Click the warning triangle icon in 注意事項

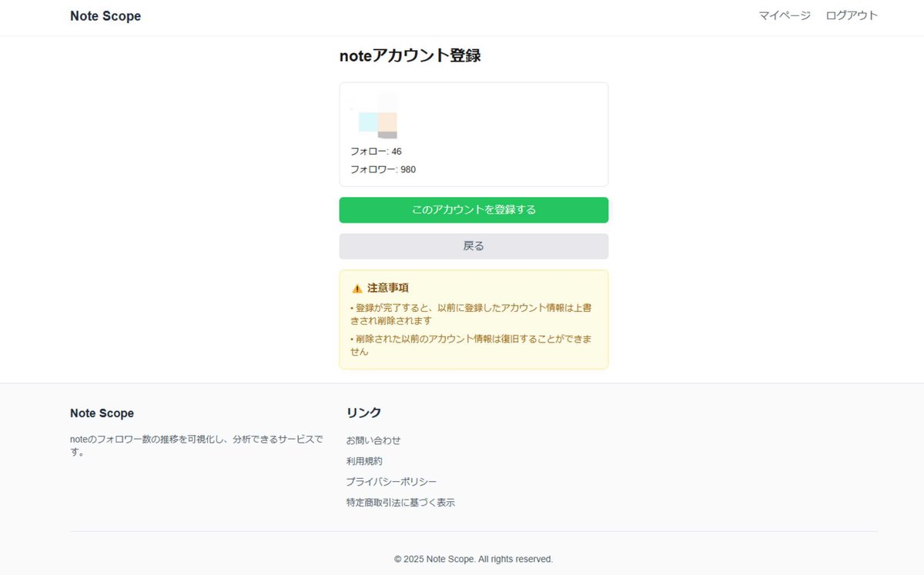(x=357, y=287)
